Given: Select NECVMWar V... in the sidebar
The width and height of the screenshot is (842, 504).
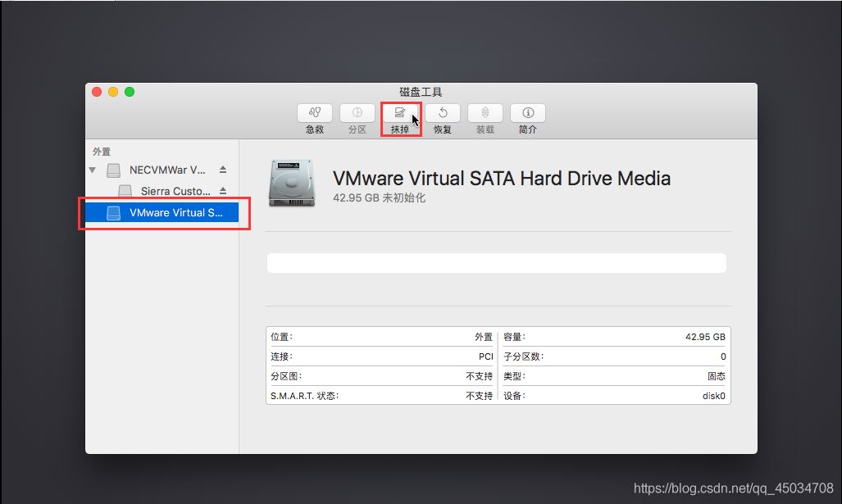Looking at the screenshot, I should [162, 170].
